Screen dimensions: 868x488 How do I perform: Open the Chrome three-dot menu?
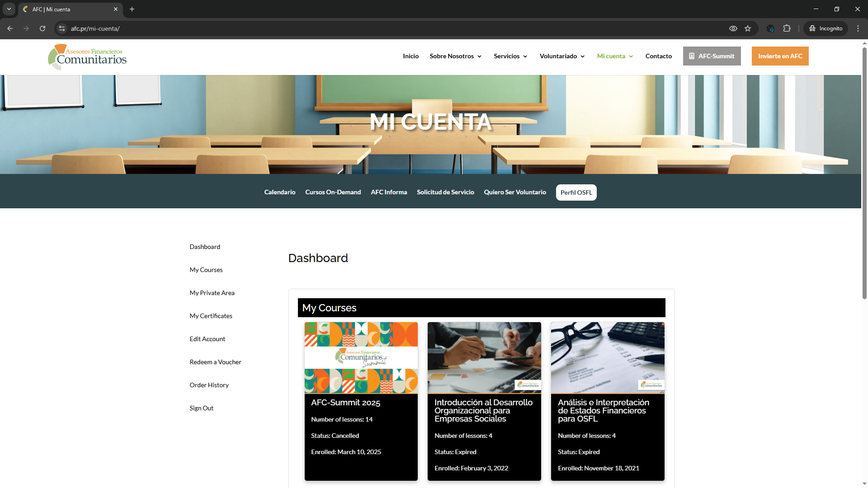pyautogui.click(x=858, y=28)
